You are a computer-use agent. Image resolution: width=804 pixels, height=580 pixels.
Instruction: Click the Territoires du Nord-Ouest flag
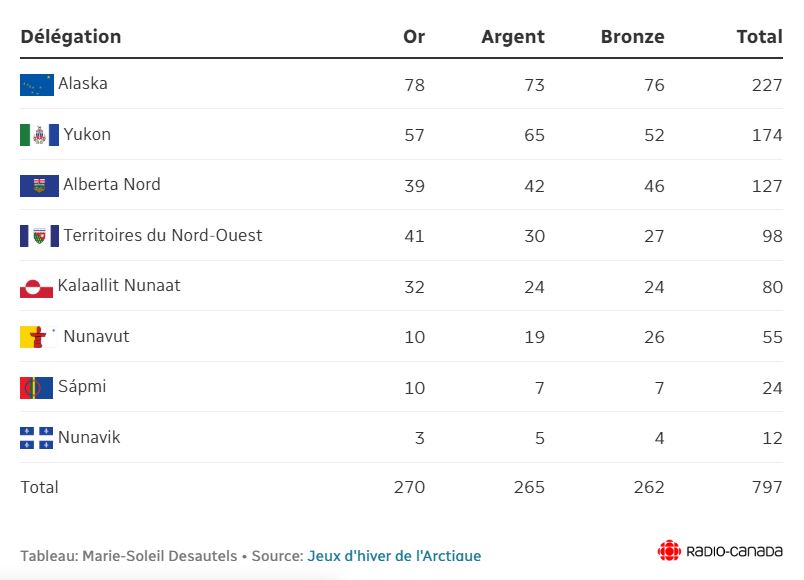pyautogui.click(x=39, y=236)
